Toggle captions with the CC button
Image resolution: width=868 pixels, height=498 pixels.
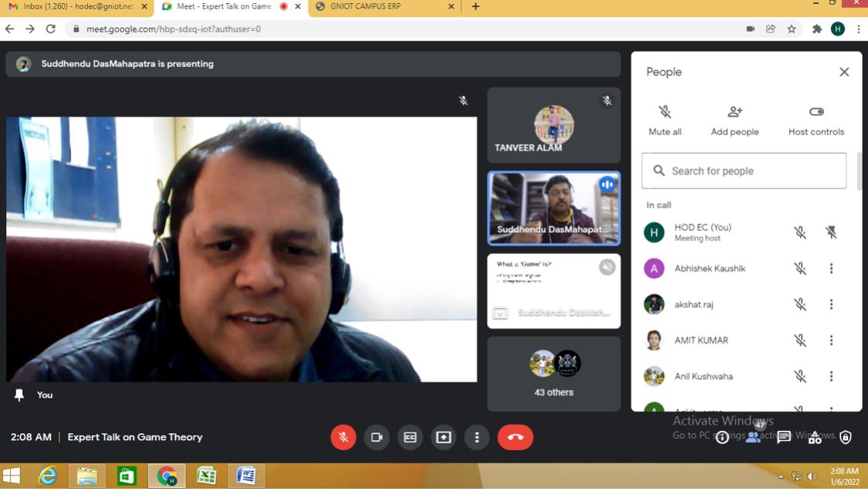410,437
